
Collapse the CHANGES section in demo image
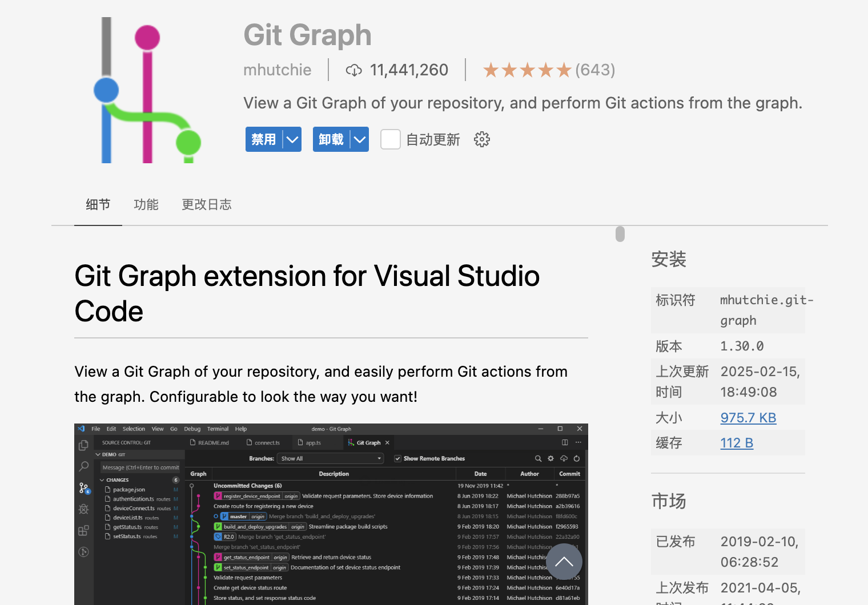[x=103, y=480]
